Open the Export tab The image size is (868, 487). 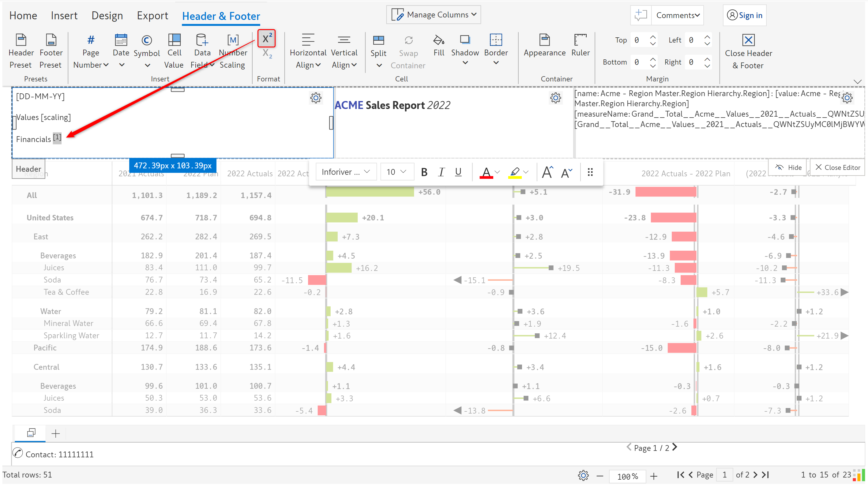pyautogui.click(x=152, y=16)
